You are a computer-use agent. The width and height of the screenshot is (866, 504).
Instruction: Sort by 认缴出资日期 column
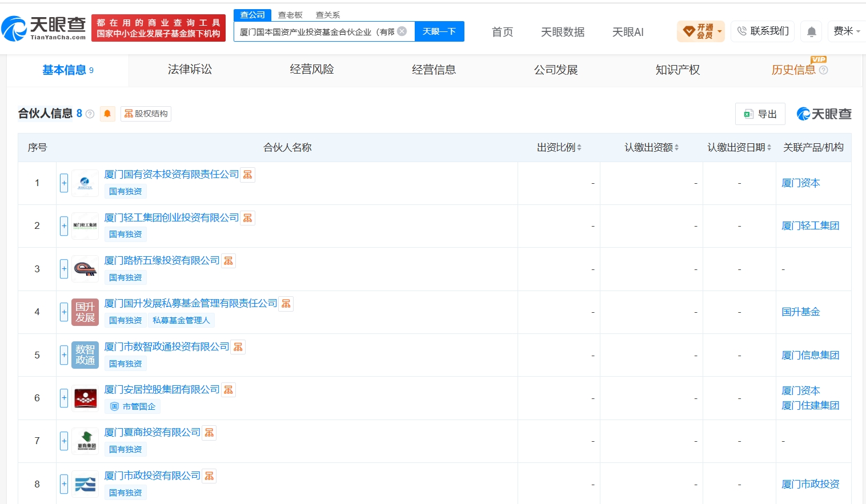pyautogui.click(x=739, y=147)
